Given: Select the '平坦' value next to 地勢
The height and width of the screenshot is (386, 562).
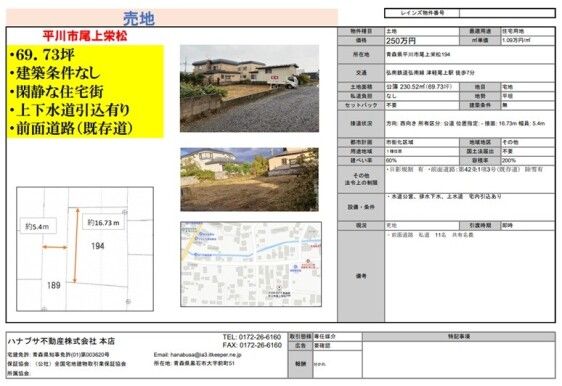Looking at the screenshot, I should point(508,96).
